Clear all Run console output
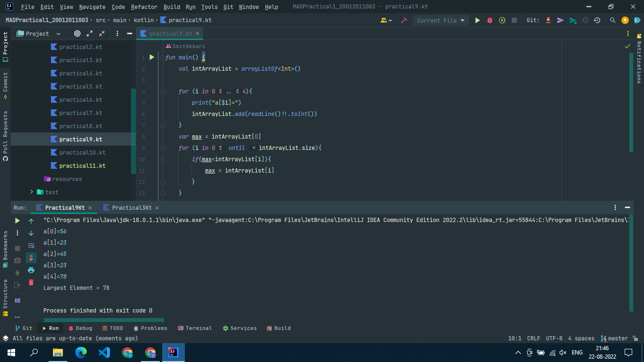 click(31, 282)
